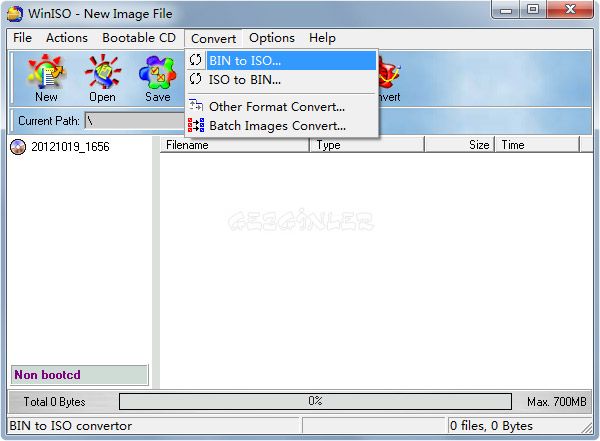Click the Other Format Convert icon
Screen dimensions: 600x441
click(x=196, y=105)
